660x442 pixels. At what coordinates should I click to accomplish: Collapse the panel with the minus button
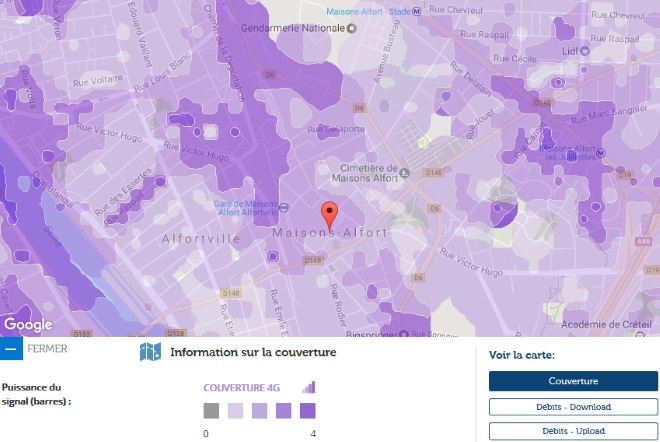click(x=11, y=349)
